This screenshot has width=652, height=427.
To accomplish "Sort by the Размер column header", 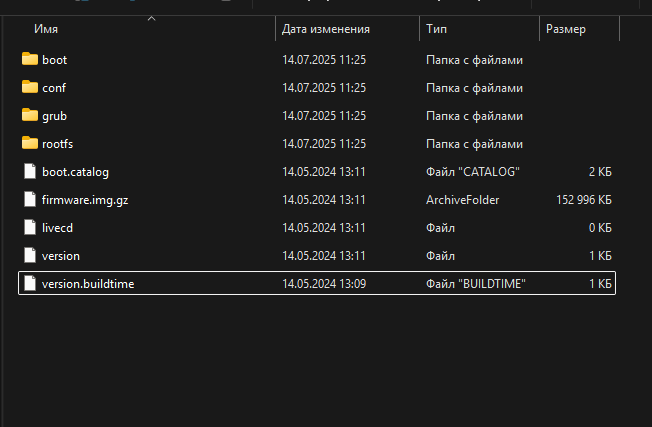I will point(579,29).
